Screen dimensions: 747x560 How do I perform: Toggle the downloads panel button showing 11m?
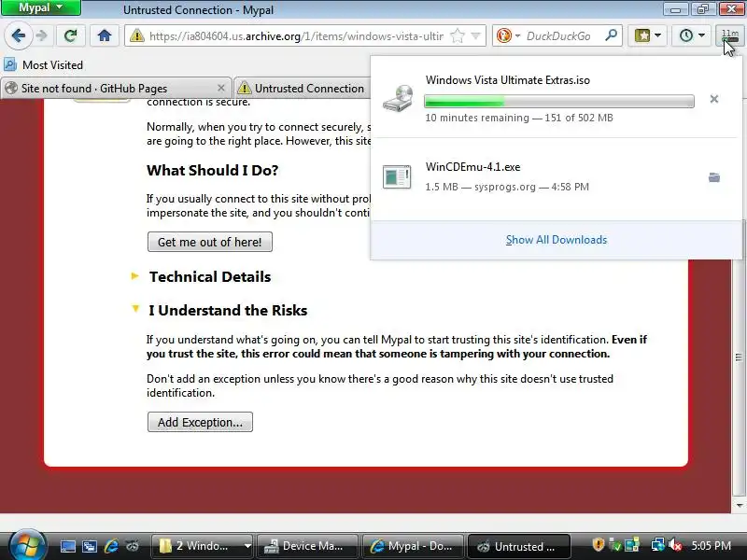(729, 36)
